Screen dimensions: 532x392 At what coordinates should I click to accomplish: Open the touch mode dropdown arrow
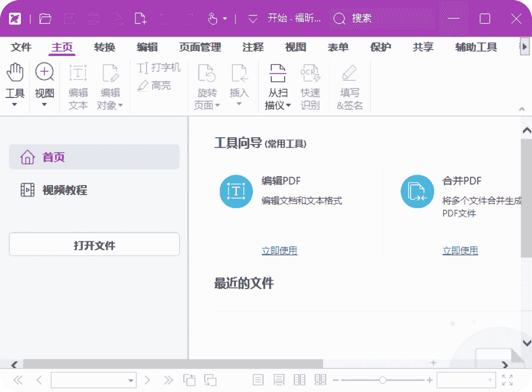[x=225, y=19]
